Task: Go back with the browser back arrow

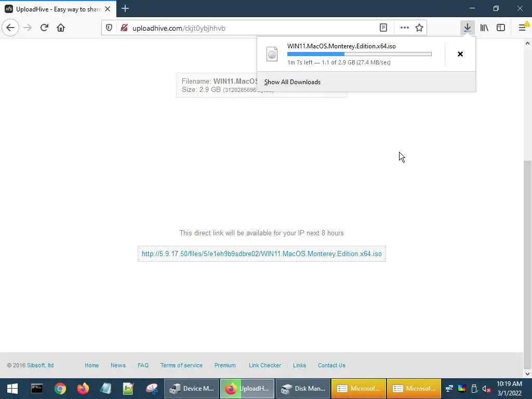Action: click(x=10, y=28)
